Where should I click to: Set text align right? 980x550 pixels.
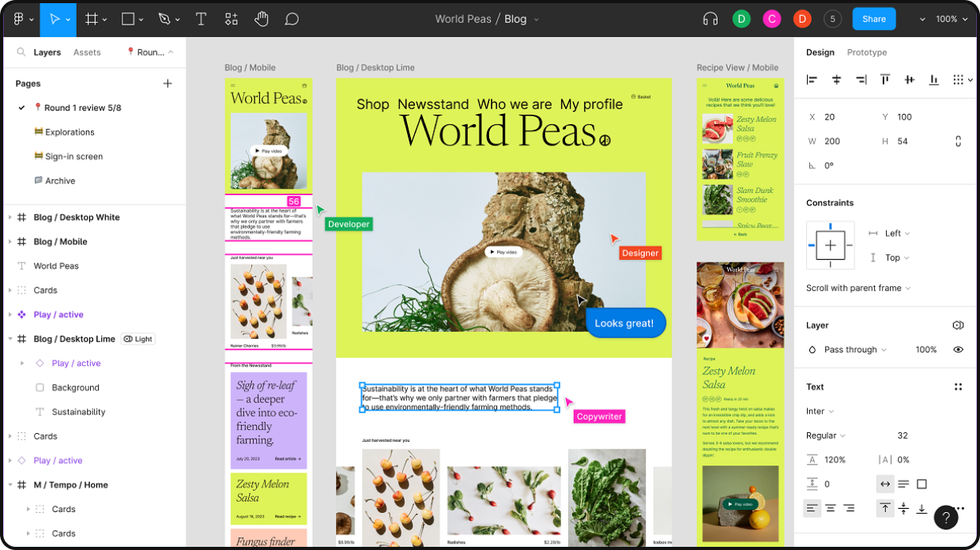coord(849,508)
